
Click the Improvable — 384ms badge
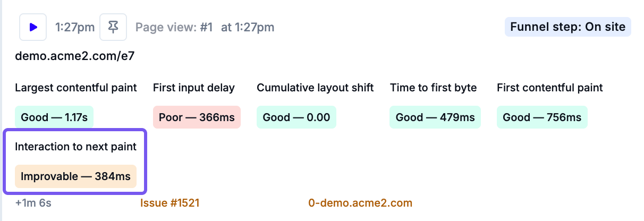[76, 176]
